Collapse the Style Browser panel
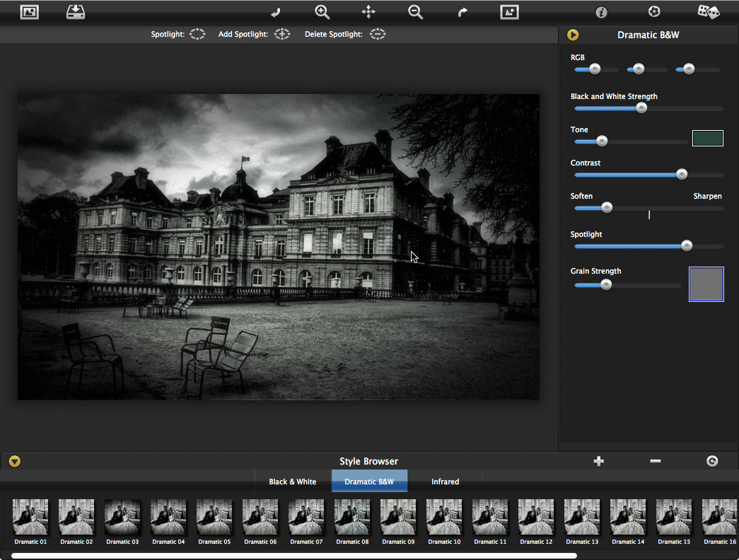739x560 pixels. pyautogui.click(x=14, y=461)
